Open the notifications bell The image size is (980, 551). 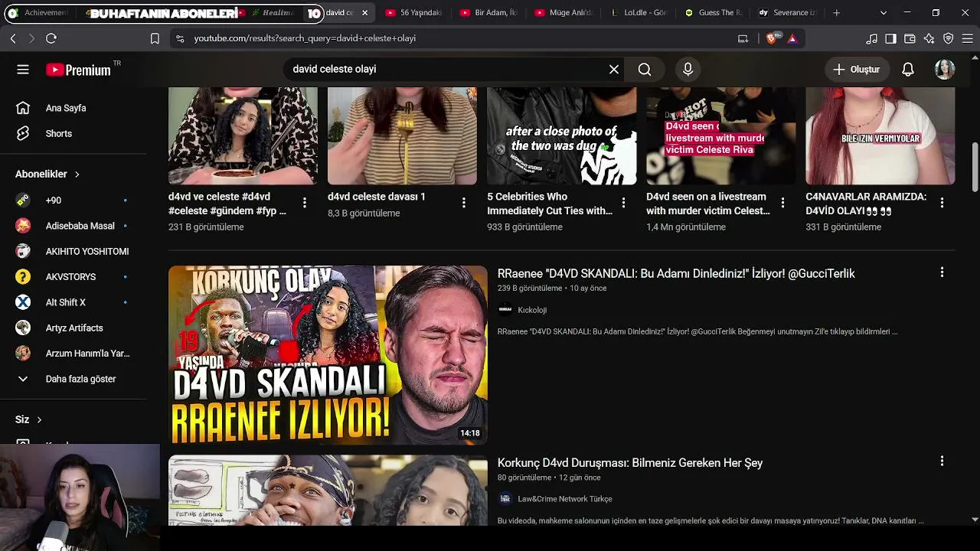(908, 70)
